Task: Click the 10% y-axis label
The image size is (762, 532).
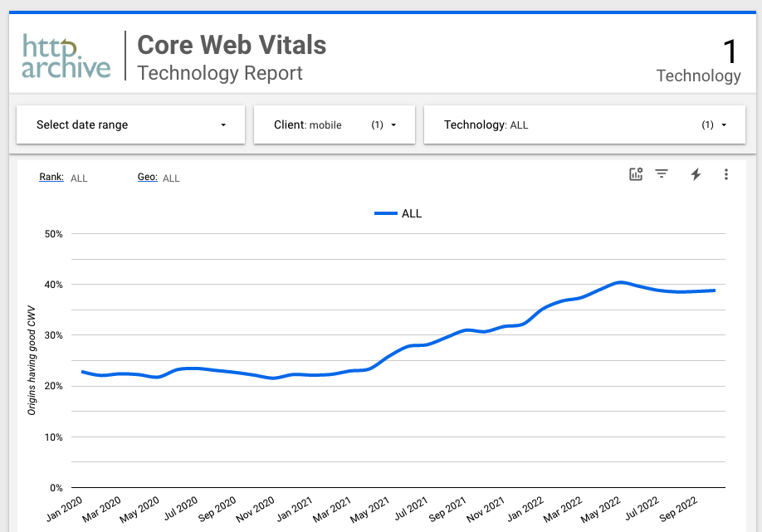Action: point(53,437)
